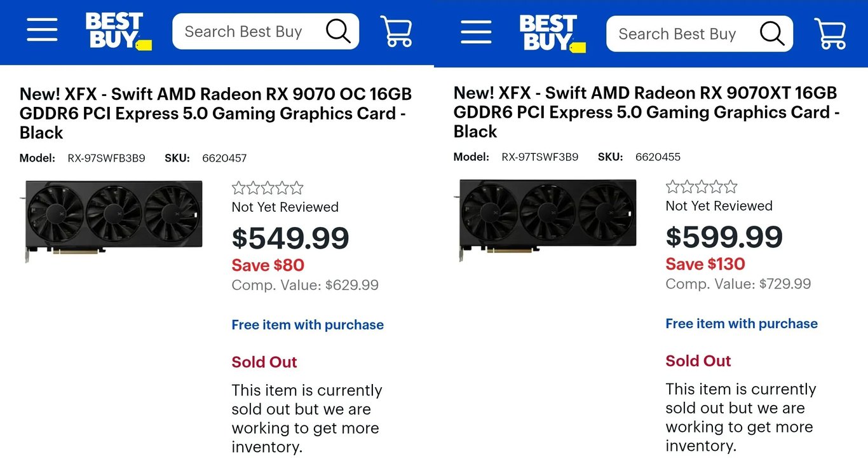Click star rating above $549.99 price
868x468 pixels.
coord(268,188)
